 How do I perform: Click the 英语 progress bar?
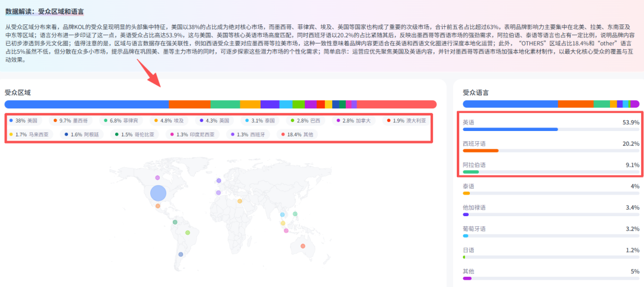[551, 129]
